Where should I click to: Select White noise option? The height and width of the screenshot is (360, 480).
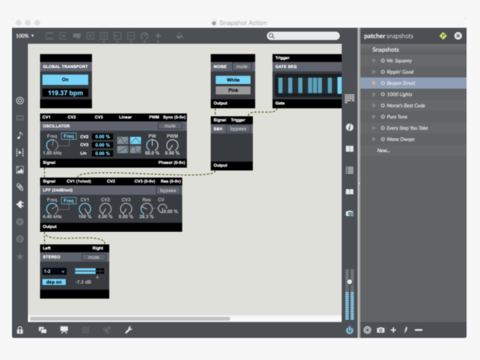coord(233,80)
